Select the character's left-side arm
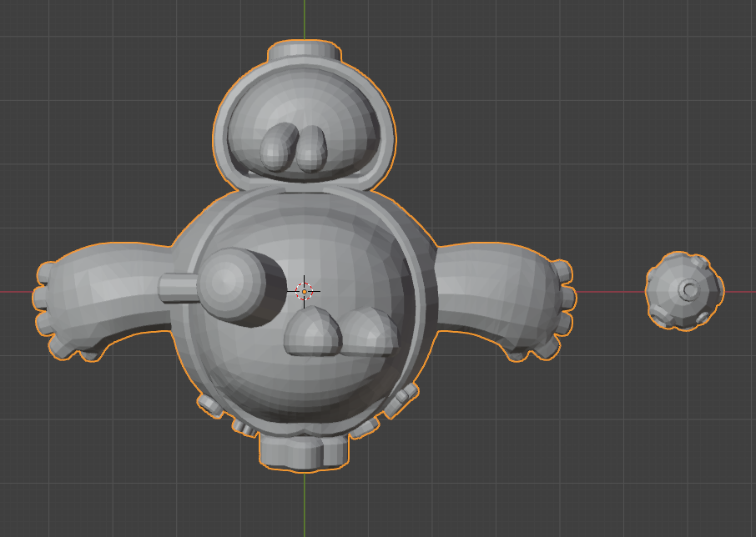The image size is (756, 537). (x=108, y=292)
